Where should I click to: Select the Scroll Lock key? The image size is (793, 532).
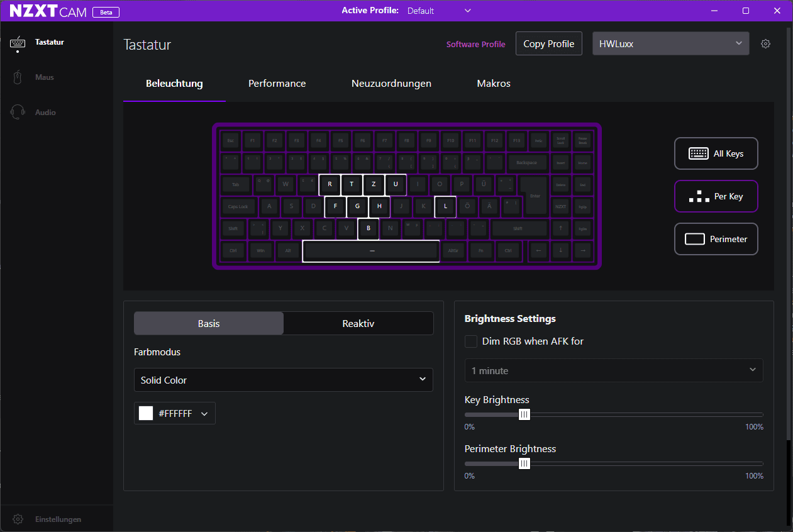click(x=560, y=141)
